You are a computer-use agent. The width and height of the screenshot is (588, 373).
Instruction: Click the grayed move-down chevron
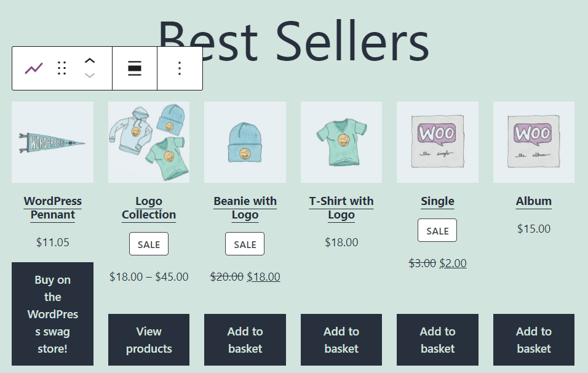(90, 74)
